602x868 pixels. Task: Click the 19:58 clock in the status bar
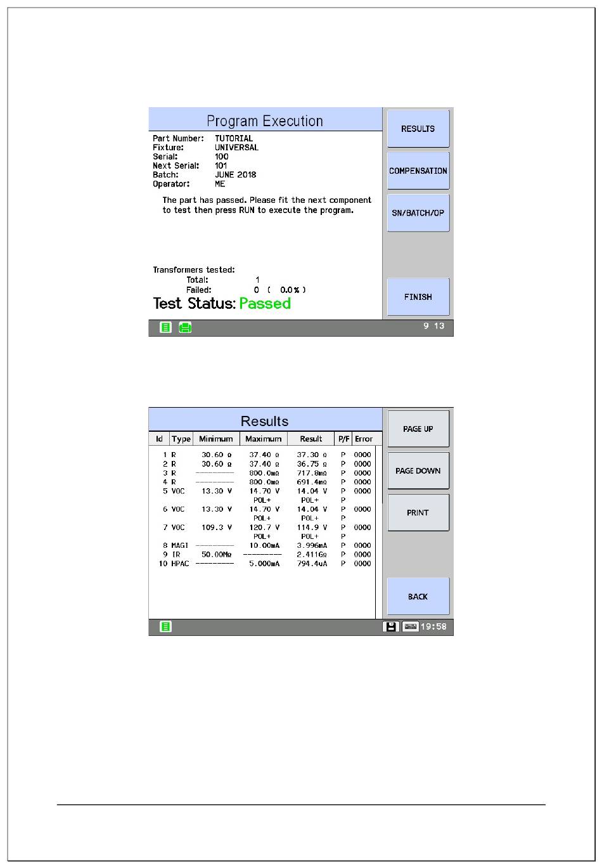[x=433, y=626]
